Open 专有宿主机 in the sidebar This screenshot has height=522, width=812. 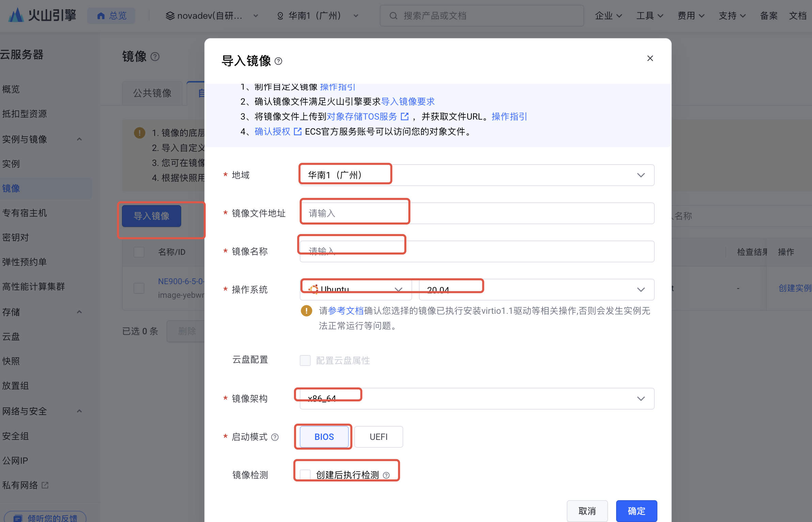pyautogui.click(x=25, y=213)
